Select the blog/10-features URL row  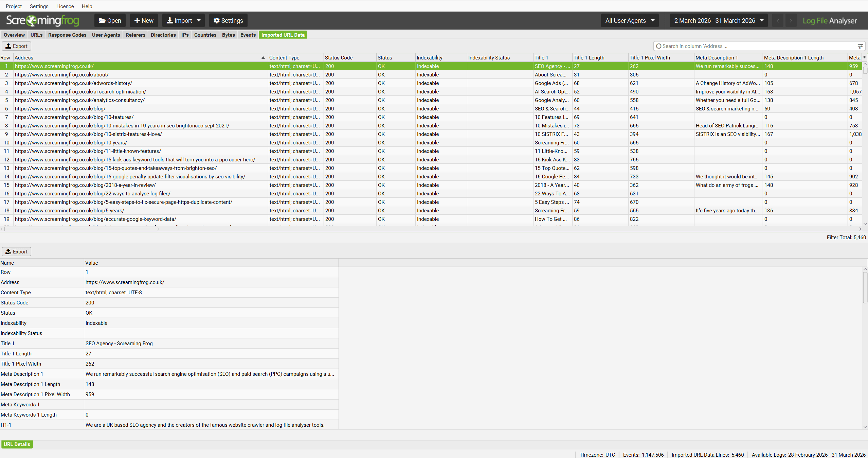point(431,117)
